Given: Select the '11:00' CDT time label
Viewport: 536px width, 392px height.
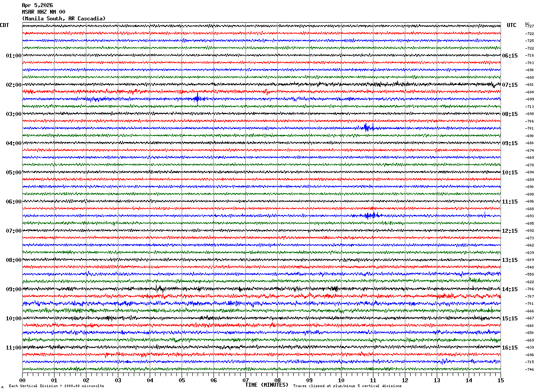Looking at the screenshot, I should point(14,348).
